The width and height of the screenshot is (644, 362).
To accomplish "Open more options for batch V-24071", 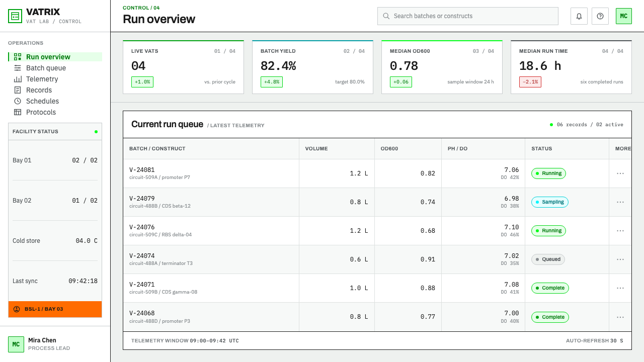I will tap(620, 288).
